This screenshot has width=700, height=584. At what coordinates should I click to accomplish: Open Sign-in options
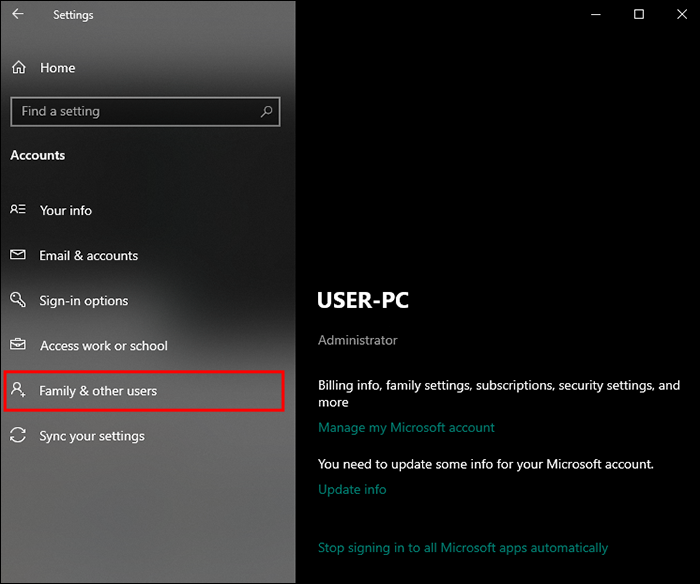point(84,301)
